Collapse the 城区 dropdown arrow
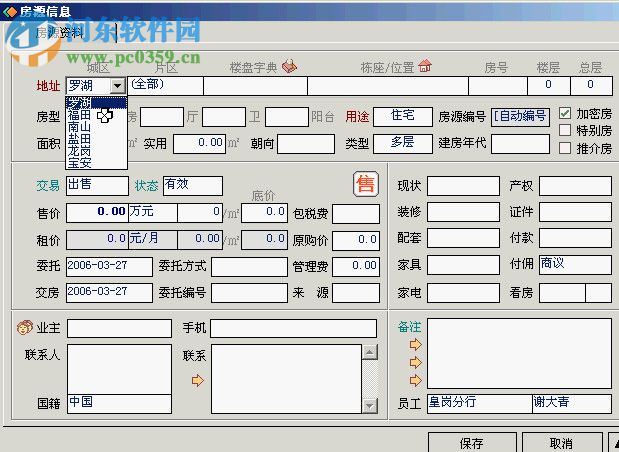 pos(117,86)
